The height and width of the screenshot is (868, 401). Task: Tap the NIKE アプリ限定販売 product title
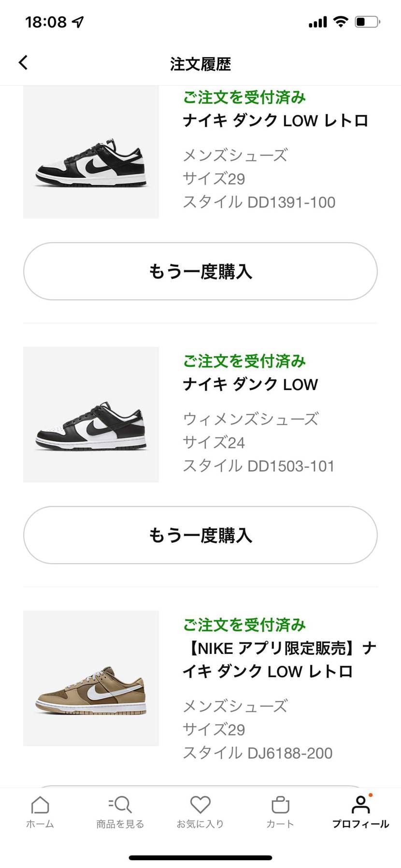[x=279, y=660]
